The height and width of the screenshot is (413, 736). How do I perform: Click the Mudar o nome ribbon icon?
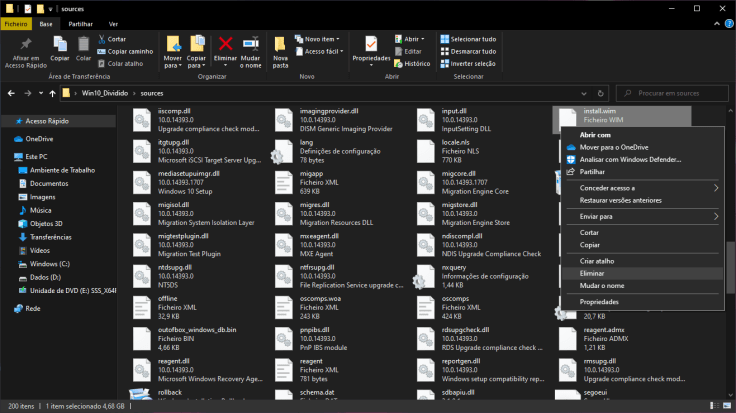pyautogui.click(x=250, y=44)
